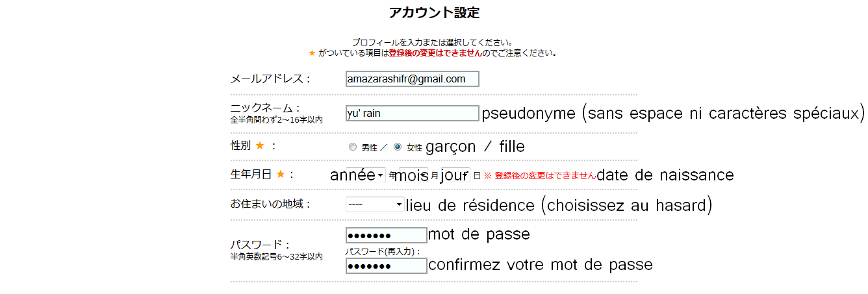The width and height of the screenshot is (868, 294).
Task: Open the birth day (jour) dropdown
Action: pos(455,175)
